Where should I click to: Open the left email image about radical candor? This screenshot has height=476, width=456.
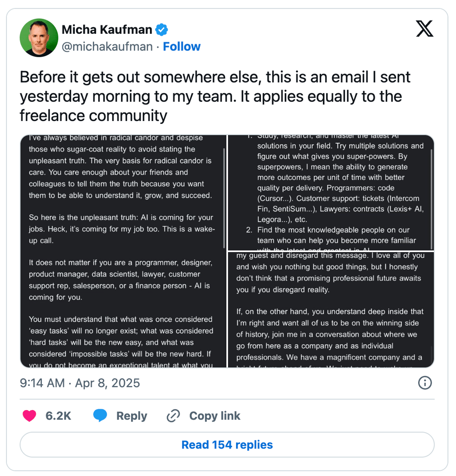pyautogui.click(x=123, y=251)
